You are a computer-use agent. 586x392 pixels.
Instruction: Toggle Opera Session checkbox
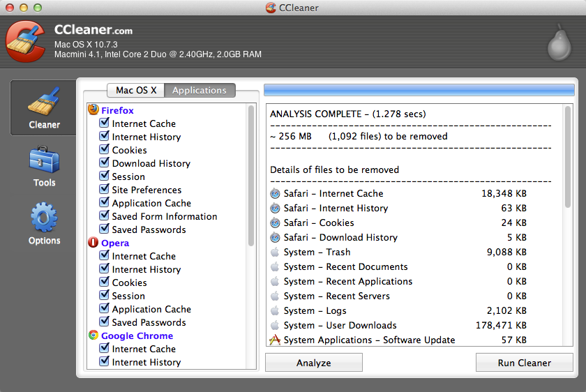point(104,295)
